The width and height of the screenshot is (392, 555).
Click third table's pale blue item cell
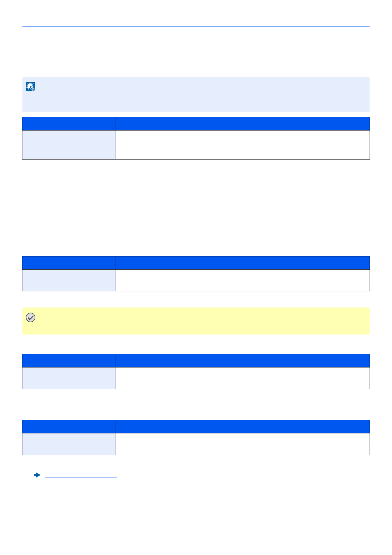[69, 378]
